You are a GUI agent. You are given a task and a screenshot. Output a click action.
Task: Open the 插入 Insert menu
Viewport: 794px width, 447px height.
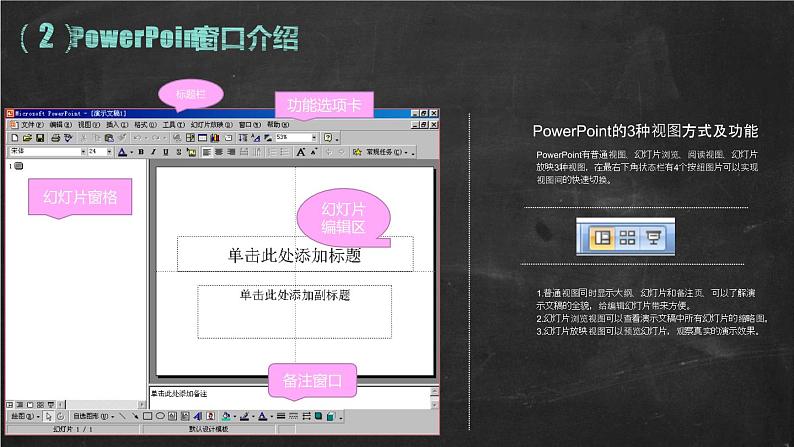pos(117,125)
